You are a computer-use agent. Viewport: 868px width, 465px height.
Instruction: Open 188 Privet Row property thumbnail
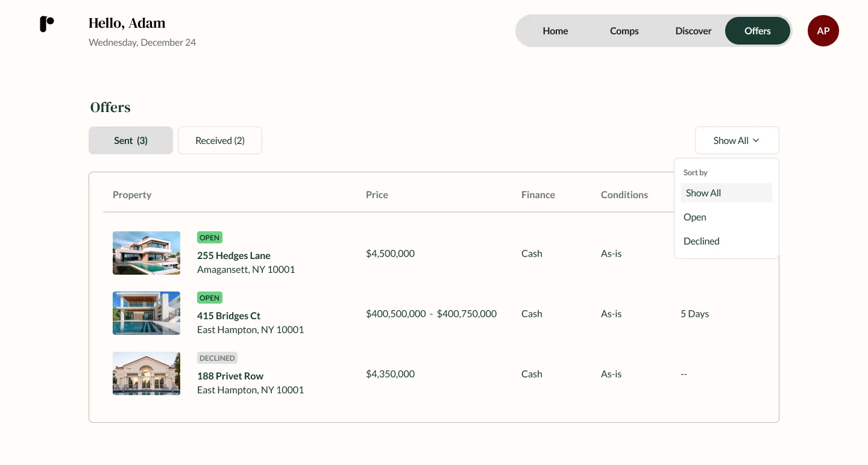point(146,373)
